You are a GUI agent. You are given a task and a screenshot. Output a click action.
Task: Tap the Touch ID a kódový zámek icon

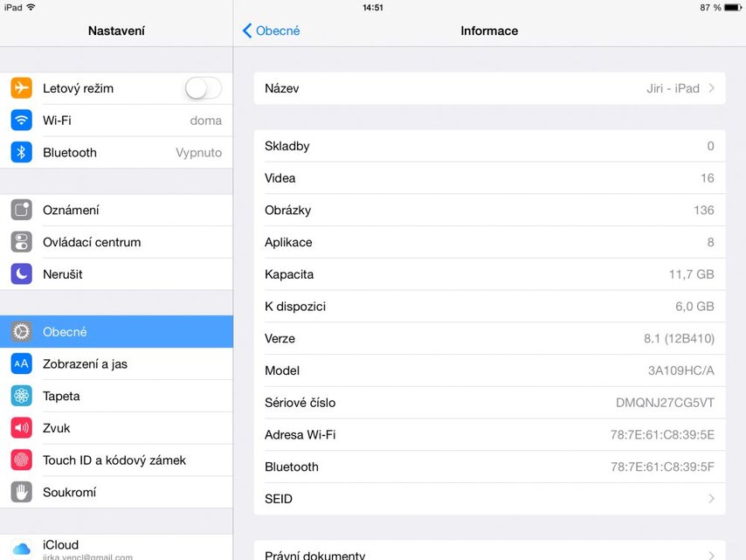(21, 460)
